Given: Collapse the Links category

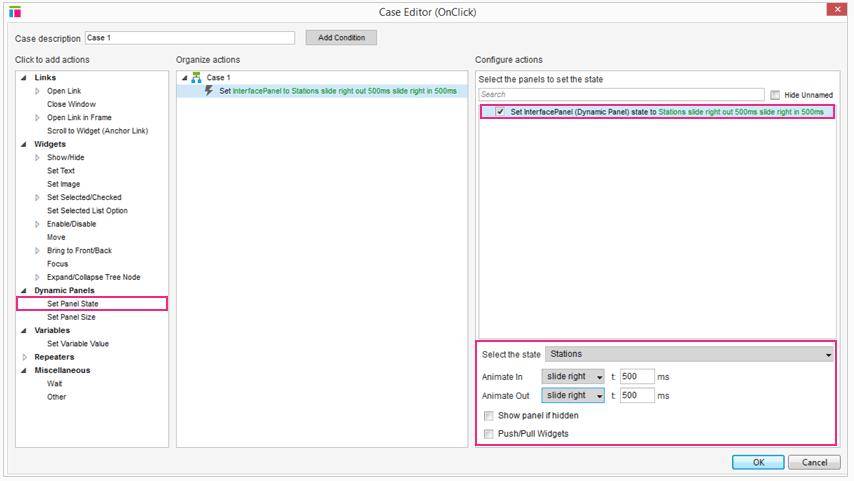Looking at the screenshot, I should (24, 78).
